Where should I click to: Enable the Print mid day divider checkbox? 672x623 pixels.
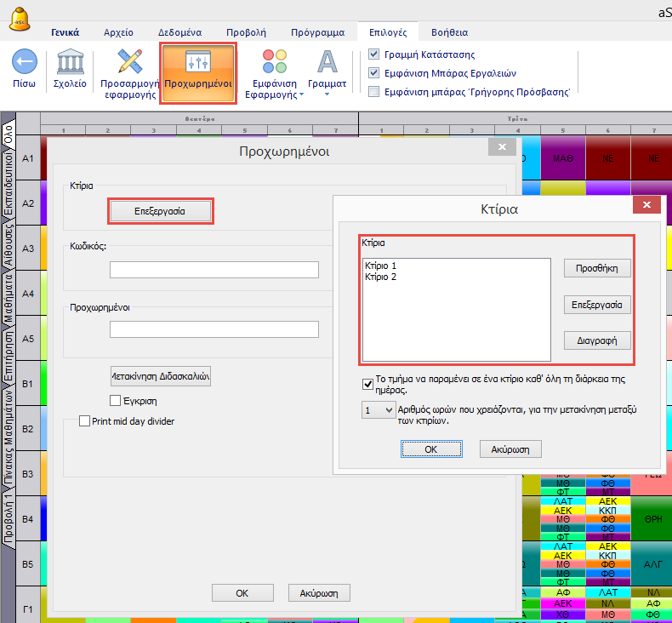click(x=84, y=420)
